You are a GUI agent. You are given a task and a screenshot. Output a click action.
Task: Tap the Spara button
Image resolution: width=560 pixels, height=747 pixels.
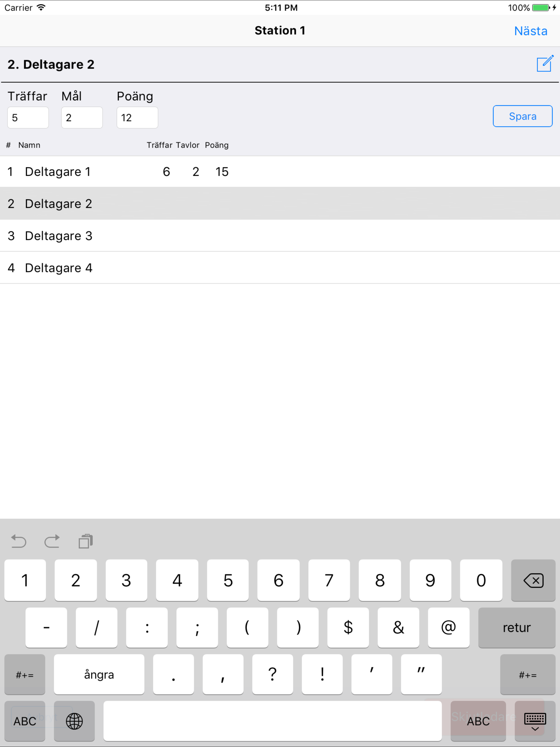click(x=523, y=116)
